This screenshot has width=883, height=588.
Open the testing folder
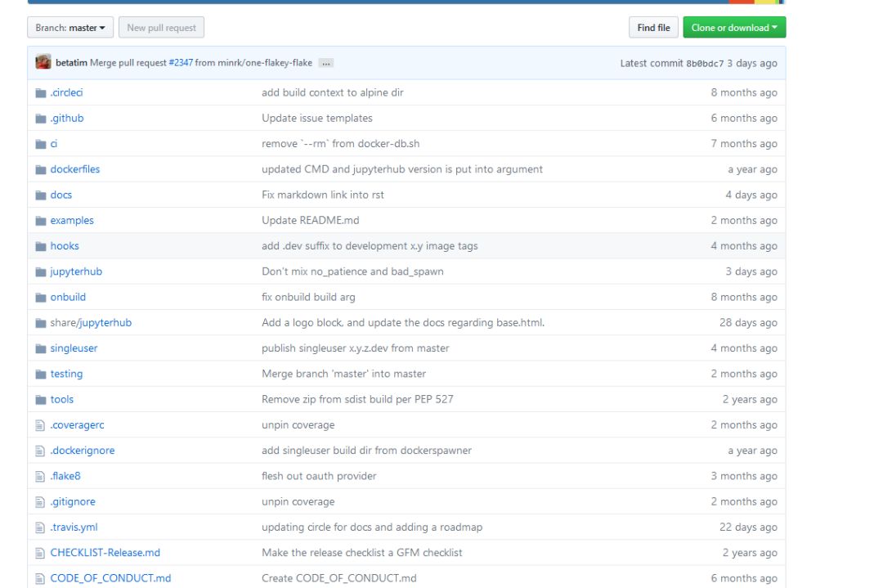(x=66, y=374)
